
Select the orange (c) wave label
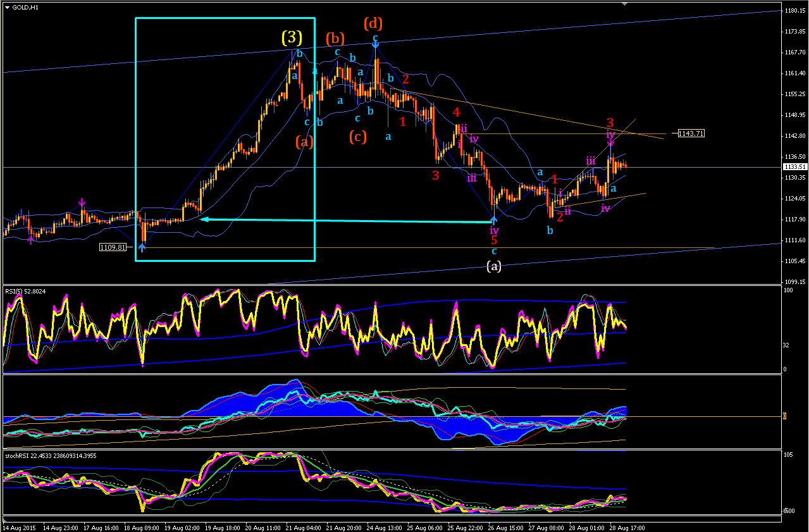coord(357,136)
